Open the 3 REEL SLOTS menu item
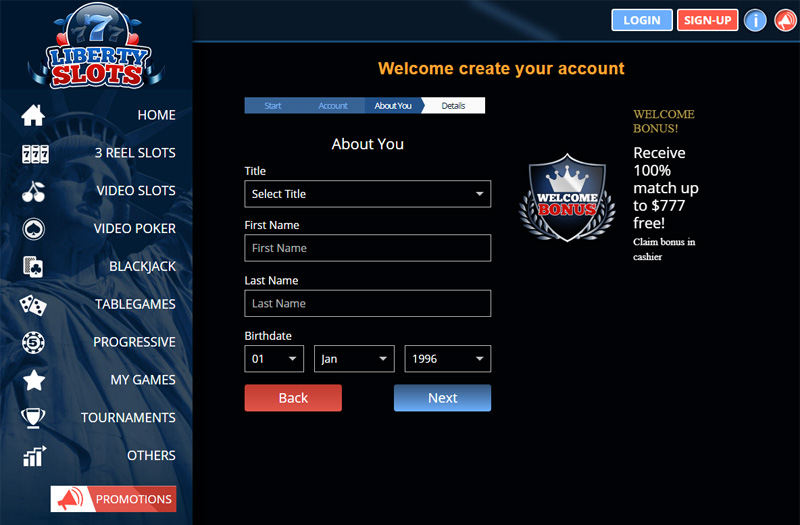Viewport: 800px width, 525px height. tap(135, 153)
